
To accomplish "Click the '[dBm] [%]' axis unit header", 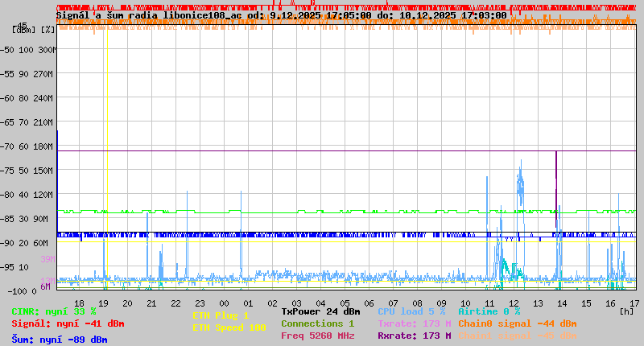I will point(34,30).
